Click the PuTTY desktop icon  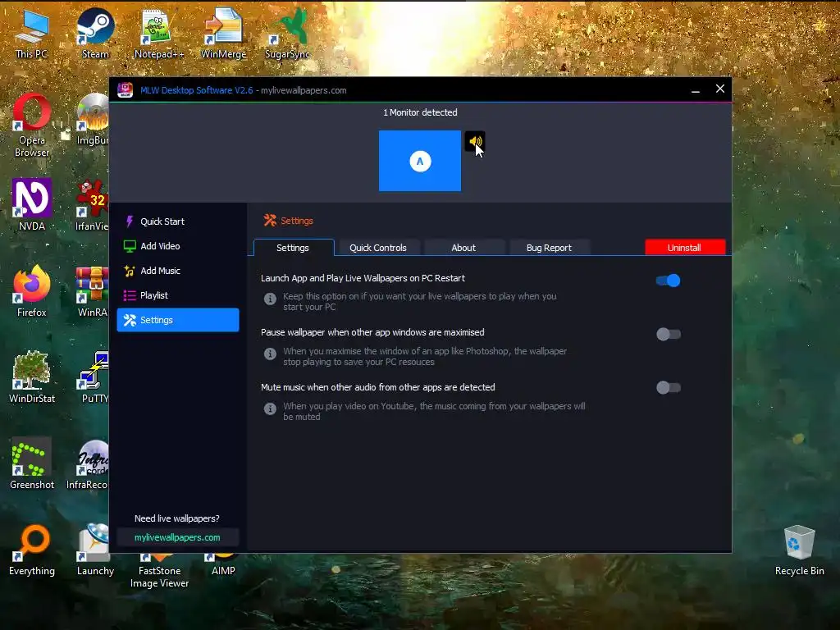(94, 377)
